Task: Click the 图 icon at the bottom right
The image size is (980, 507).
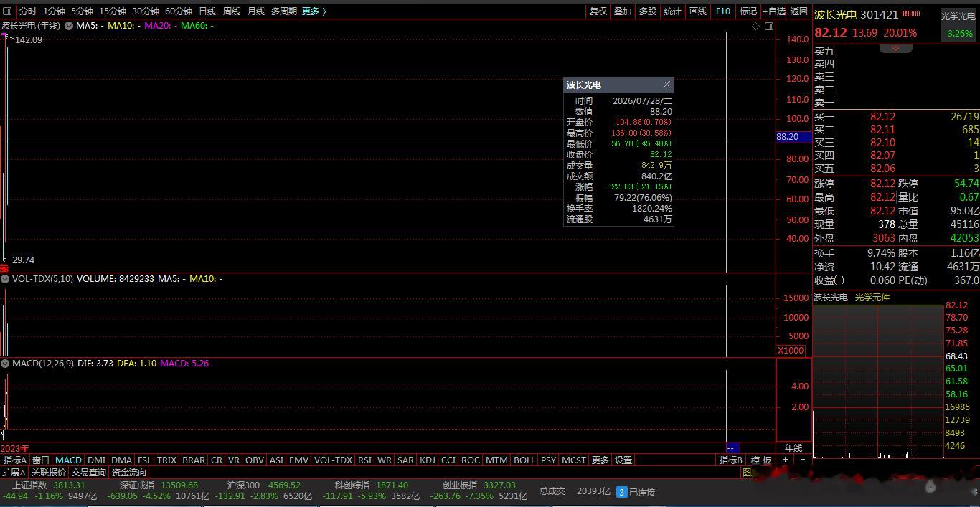Action: coord(746,473)
